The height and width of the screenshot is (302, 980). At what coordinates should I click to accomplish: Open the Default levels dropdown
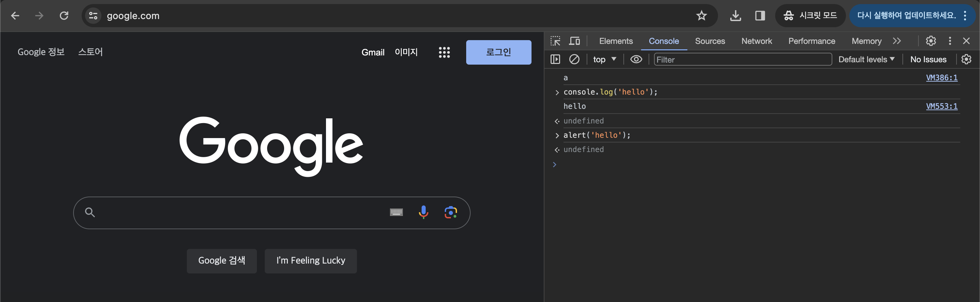[x=866, y=59]
